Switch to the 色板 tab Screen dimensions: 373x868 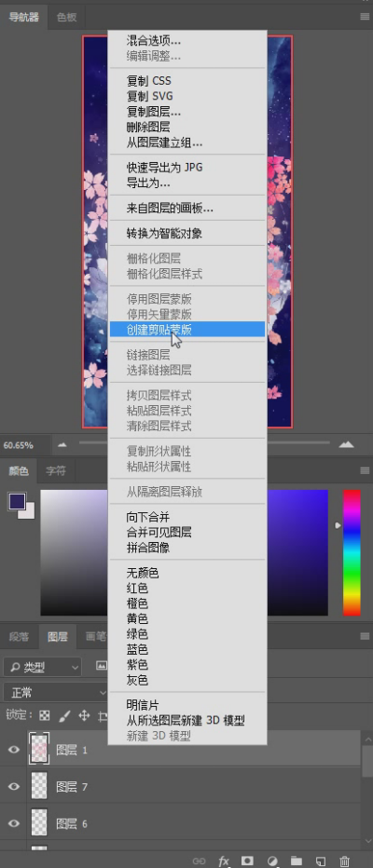(x=66, y=17)
